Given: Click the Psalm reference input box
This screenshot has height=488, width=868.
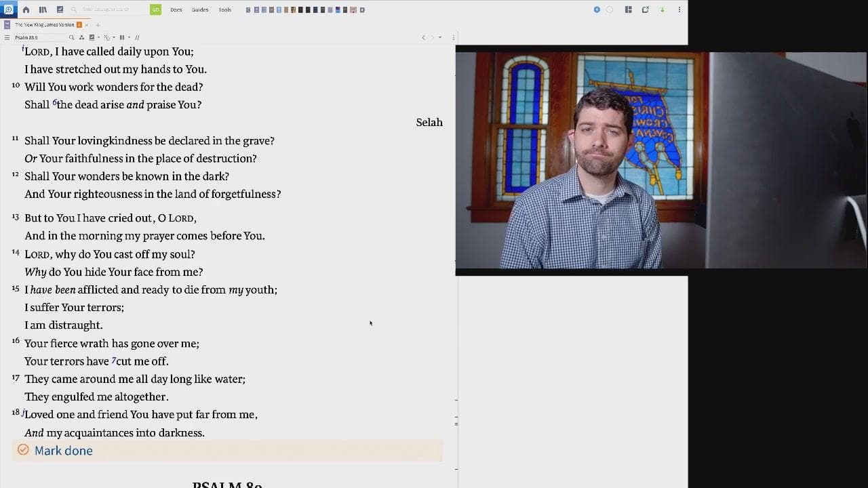Looking at the screenshot, I should (x=39, y=37).
